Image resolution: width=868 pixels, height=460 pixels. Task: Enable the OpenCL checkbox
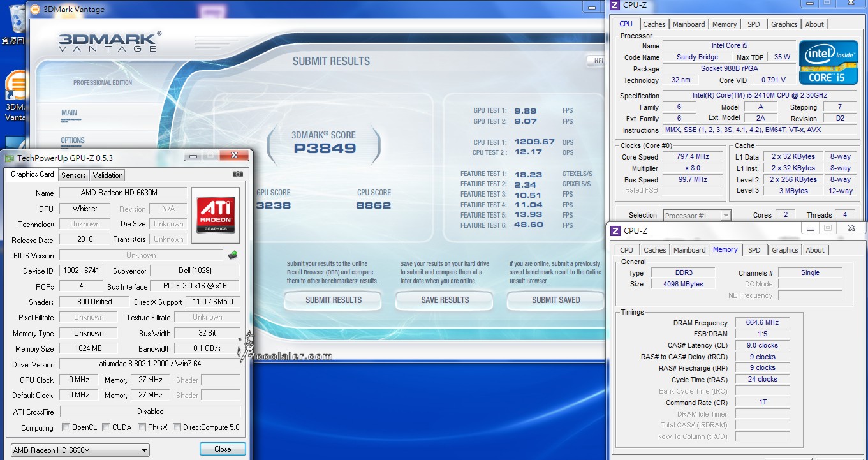click(x=66, y=427)
